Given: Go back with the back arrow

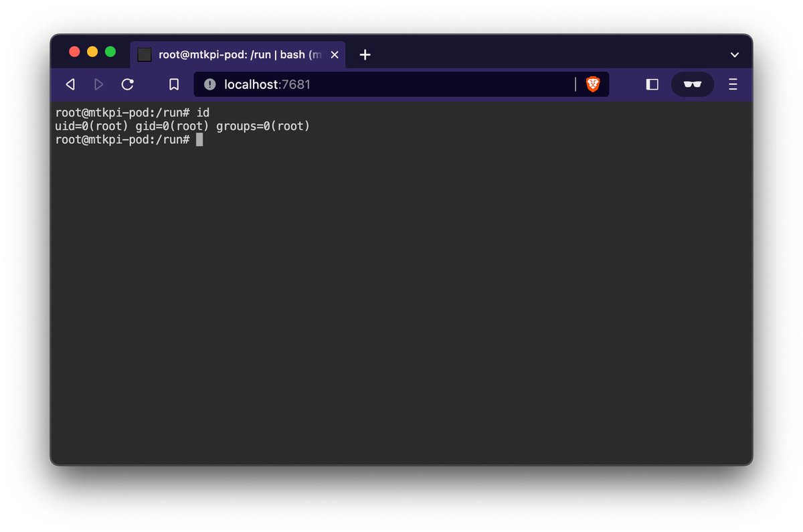Looking at the screenshot, I should click(70, 84).
